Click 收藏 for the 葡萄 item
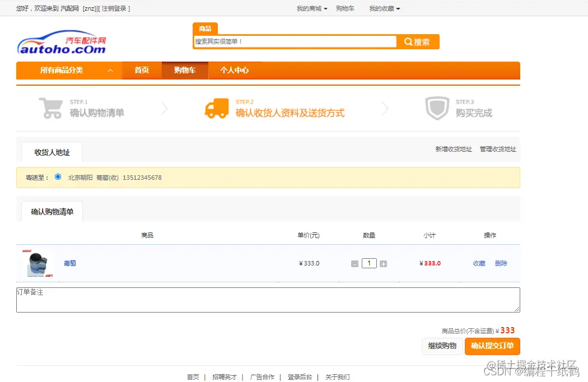 coord(479,263)
